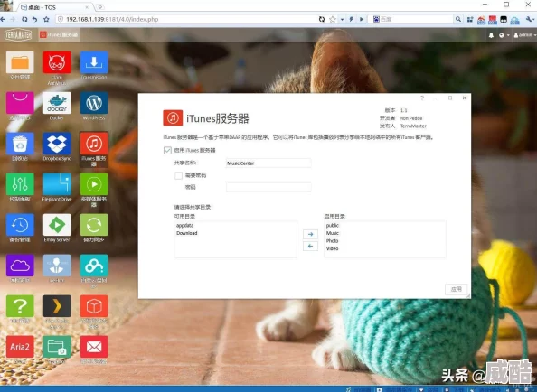The height and width of the screenshot is (392, 537).
Task: Select Video in enabled directories
Action: coord(332,248)
